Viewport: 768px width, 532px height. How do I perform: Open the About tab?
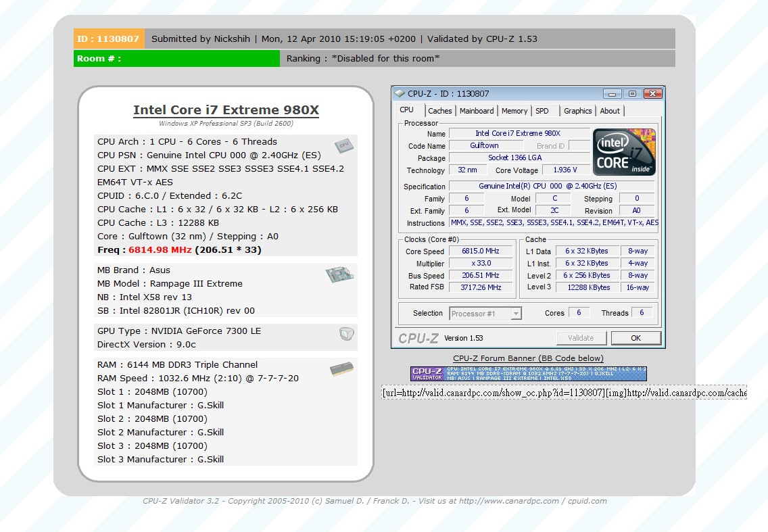(610, 111)
